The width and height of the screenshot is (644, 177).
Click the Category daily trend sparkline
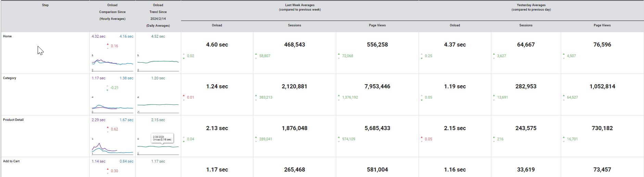point(158,105)
